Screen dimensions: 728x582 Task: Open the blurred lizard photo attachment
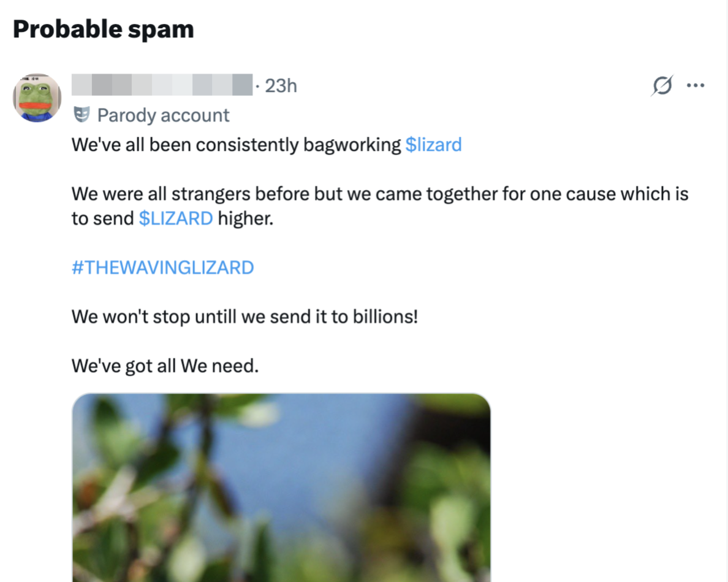(281, 488)
